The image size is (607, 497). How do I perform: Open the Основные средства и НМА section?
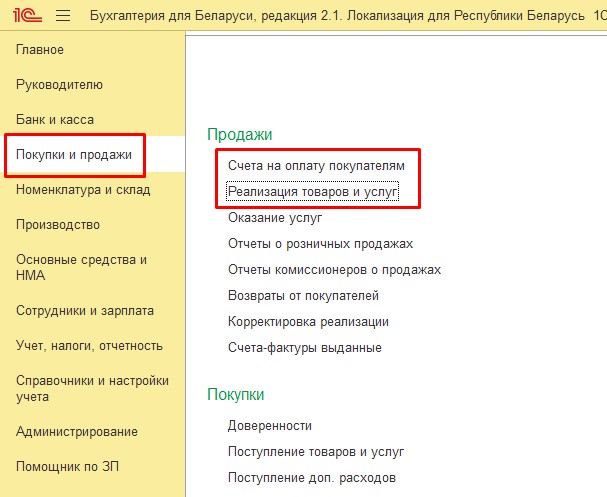pos(81,267)
